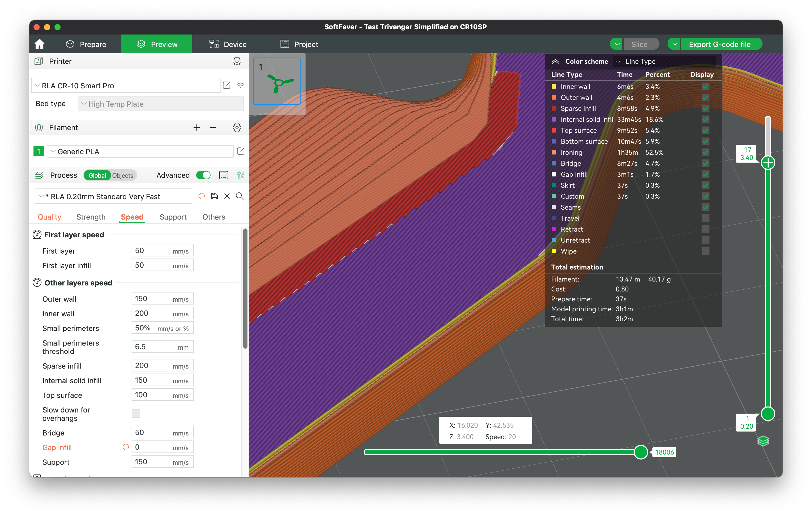Image resolution: width=812 pixels, height=516 pixels.
Task: Open compare presets icon beside Advanced toggle
Action: 224,175
